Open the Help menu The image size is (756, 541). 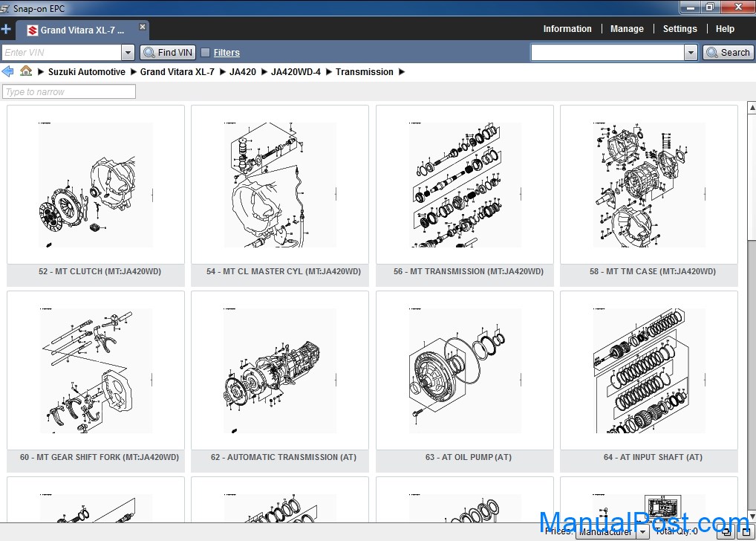pos(725,29)
